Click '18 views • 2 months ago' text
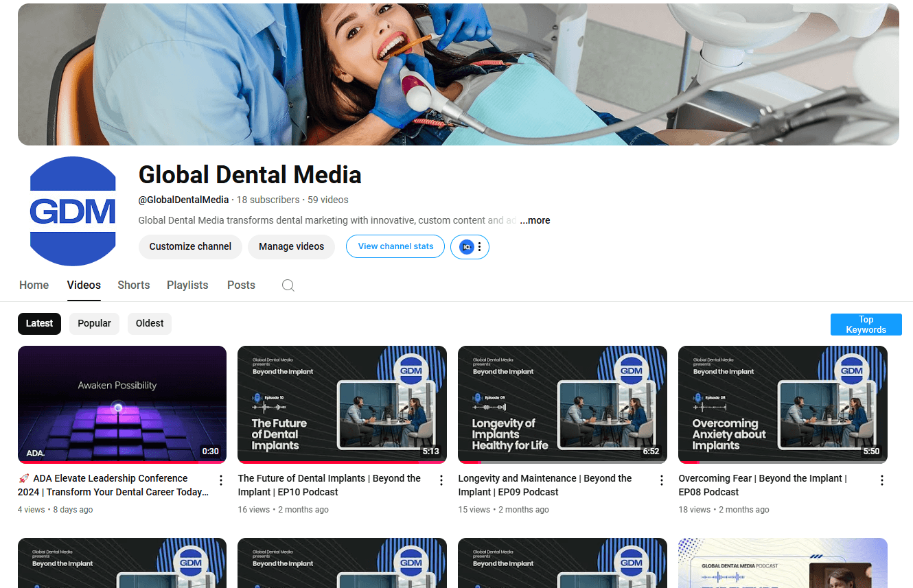 click(724, 510)
